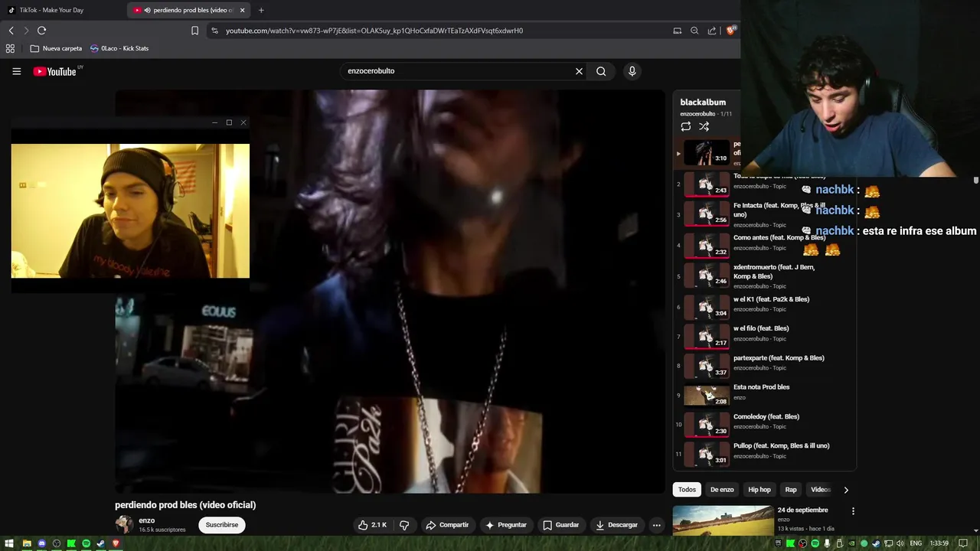The height and width of the screenshot is (551, 980).
Task: Share this page with the share icon
Action: point(712,31)
